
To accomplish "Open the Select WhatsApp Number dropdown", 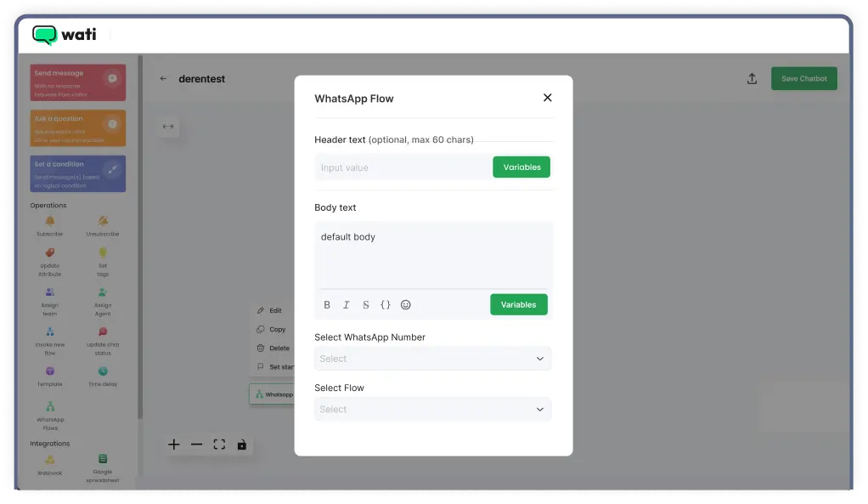I will pyautogui.click(x=433, y=358).
